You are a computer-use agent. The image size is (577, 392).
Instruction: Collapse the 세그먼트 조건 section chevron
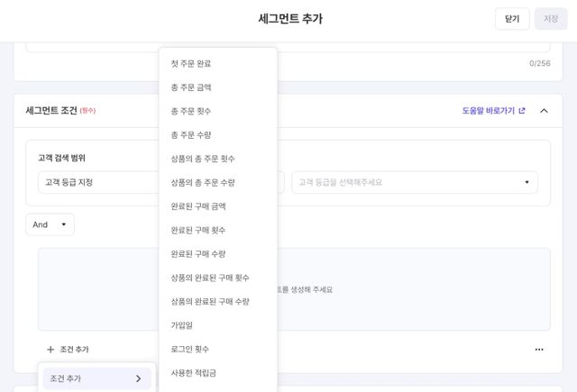[544, 111]
